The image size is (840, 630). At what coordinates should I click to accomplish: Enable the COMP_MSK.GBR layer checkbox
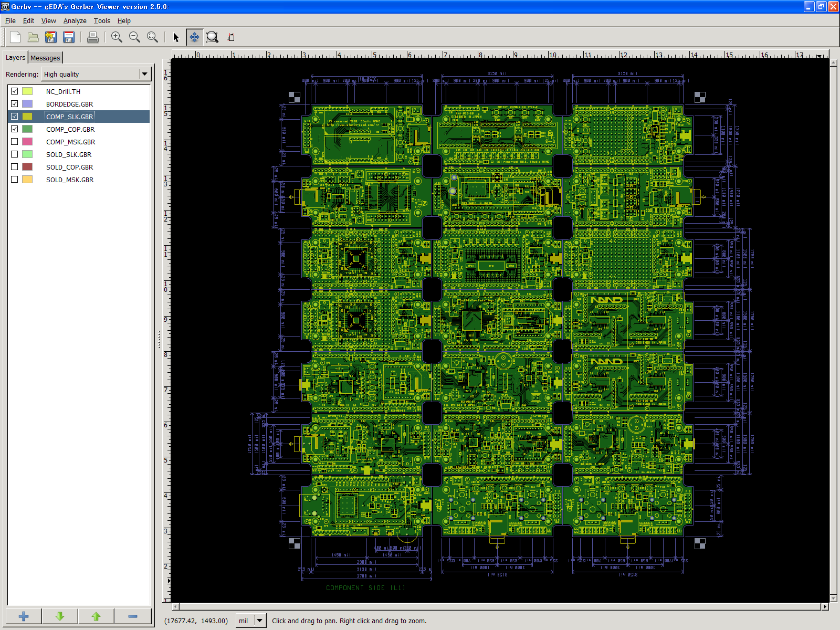pos(15,142)
